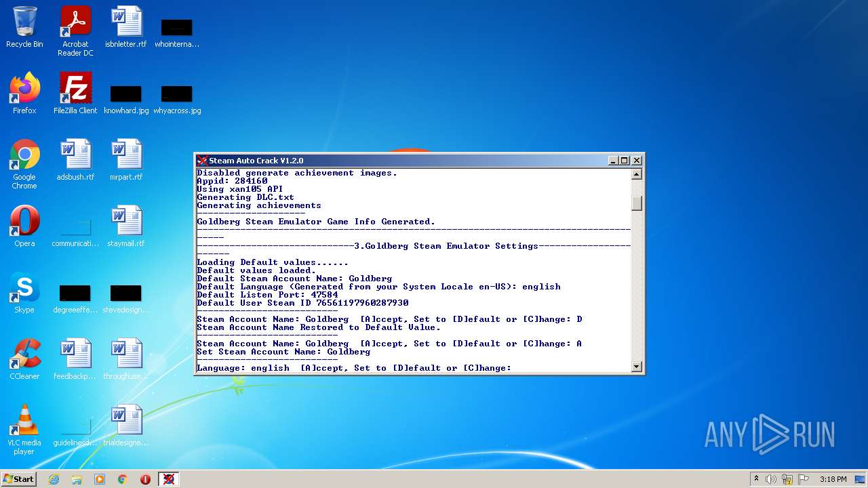Open Acrobat Reader DC shortcut
Image resolution: width=868 pixels, height=488 pixels.
click(x=75, y=31)
